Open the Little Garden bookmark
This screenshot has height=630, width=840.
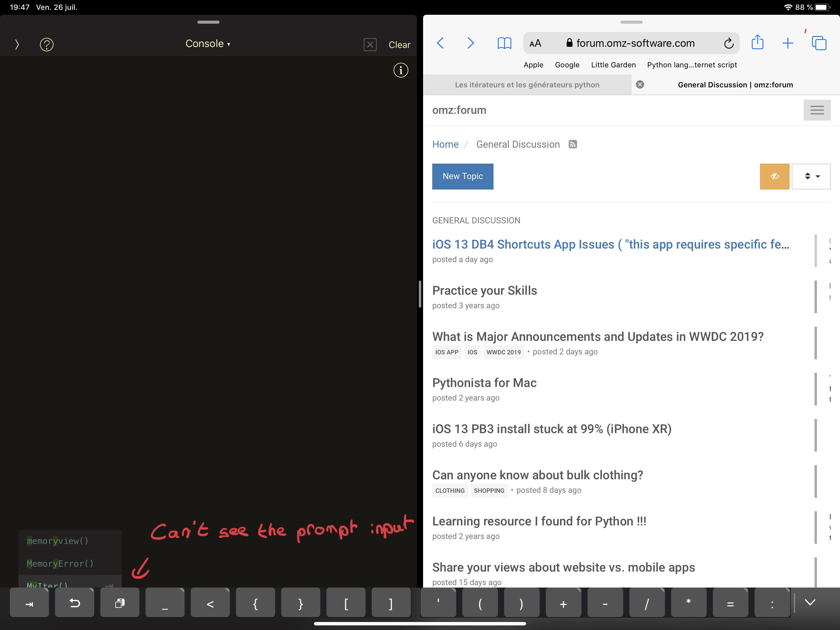pos(613,65)
